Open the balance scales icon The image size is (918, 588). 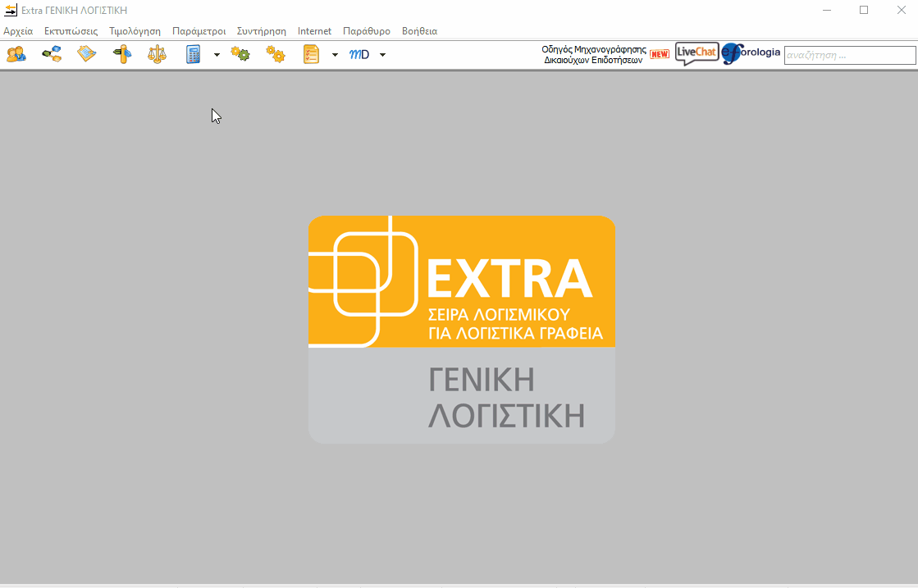[x=157, y=55]
